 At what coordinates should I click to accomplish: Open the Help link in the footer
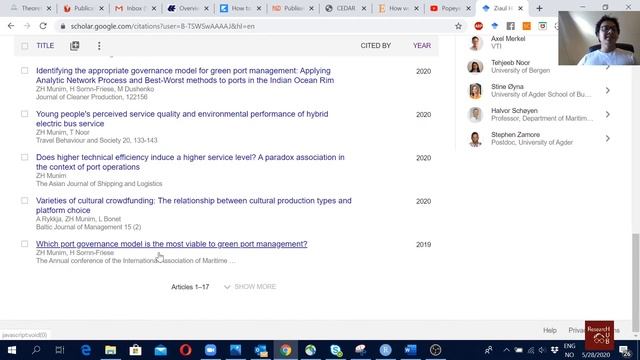pyautogui.click(x=549, y=330)
